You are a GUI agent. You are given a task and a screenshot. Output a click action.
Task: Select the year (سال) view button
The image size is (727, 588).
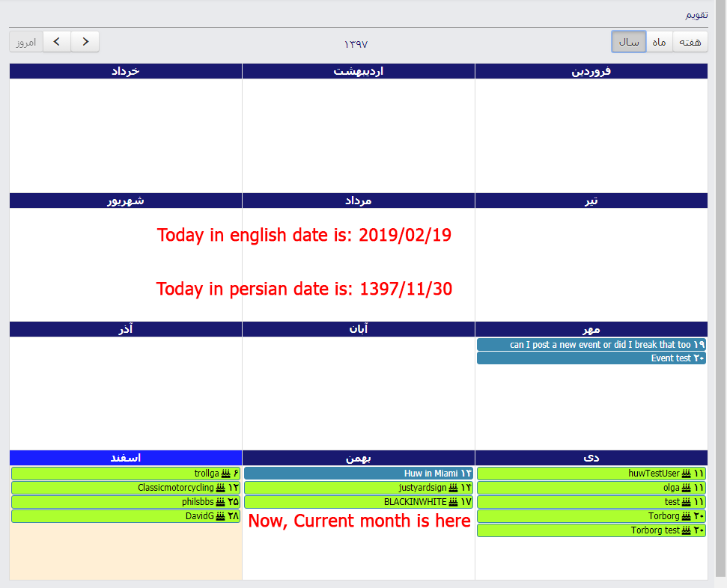pos(628,42)
